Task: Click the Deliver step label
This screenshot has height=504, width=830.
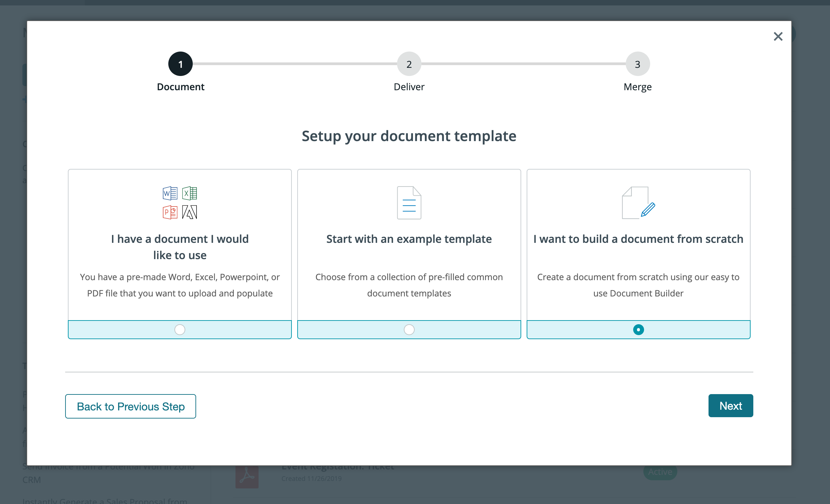Action: click(x=409, y=87)
